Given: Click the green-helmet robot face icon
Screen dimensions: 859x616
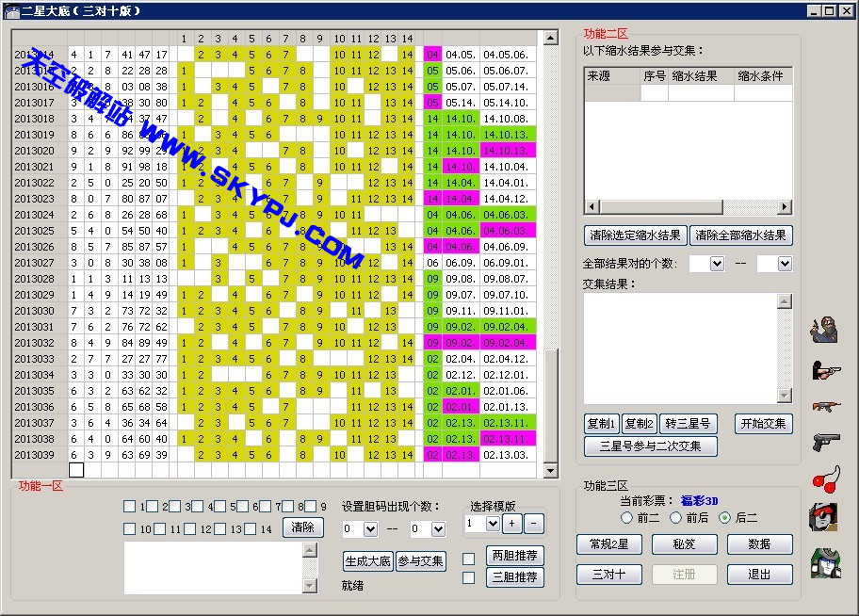Looking at the screenshot, I should [x=825, y=562].
